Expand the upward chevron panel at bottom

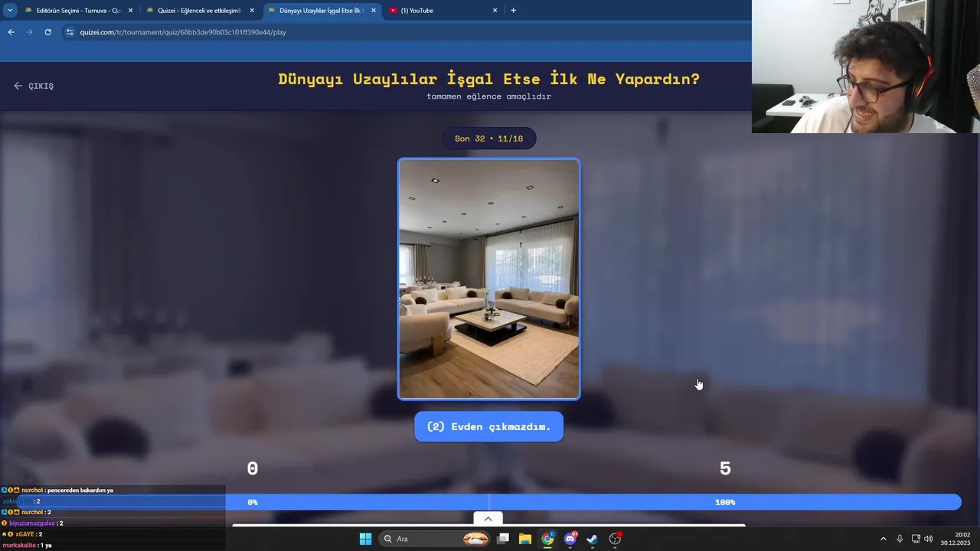488,519
